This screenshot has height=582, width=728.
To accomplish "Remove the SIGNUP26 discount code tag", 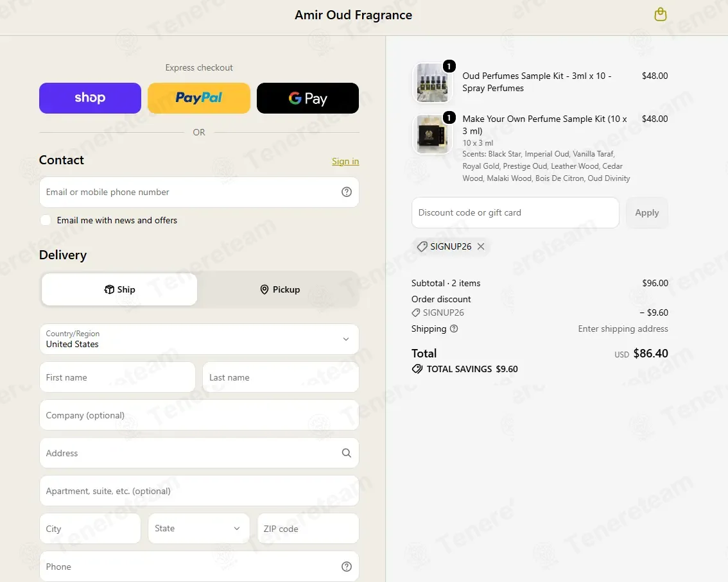I will tap(481, 246).
